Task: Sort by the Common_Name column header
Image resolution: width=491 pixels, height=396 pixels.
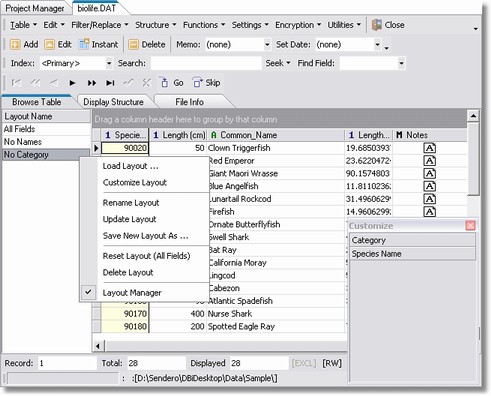Action: 275,135
